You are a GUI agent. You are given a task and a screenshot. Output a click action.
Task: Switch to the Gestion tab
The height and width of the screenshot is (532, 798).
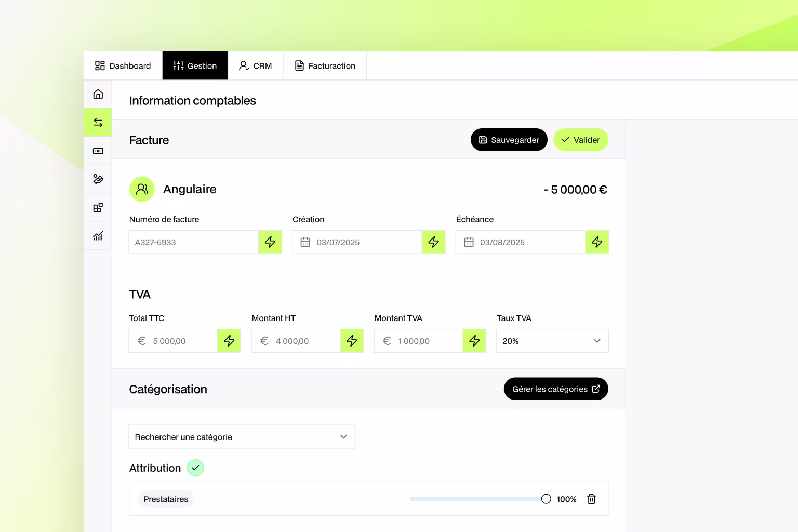195,65
